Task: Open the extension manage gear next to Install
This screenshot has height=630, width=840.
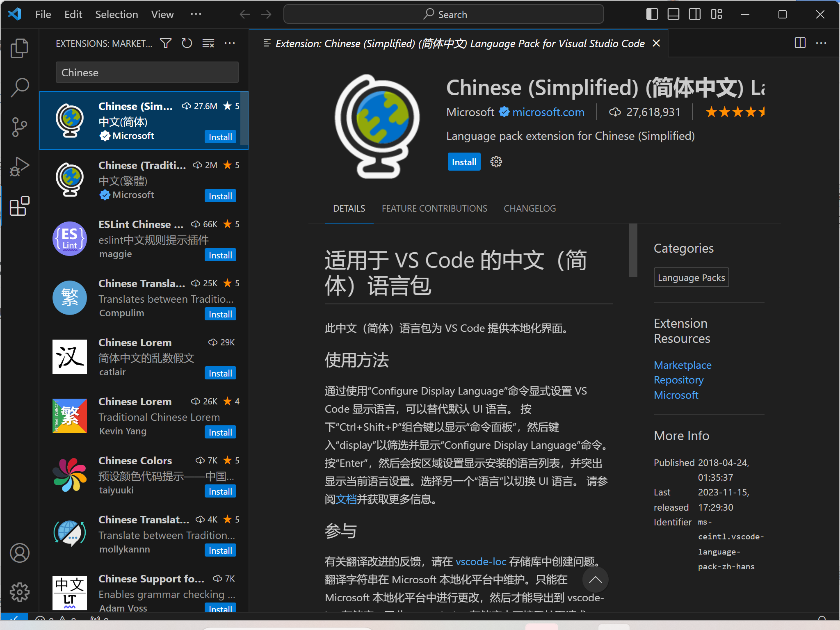Action: [496, 162]
